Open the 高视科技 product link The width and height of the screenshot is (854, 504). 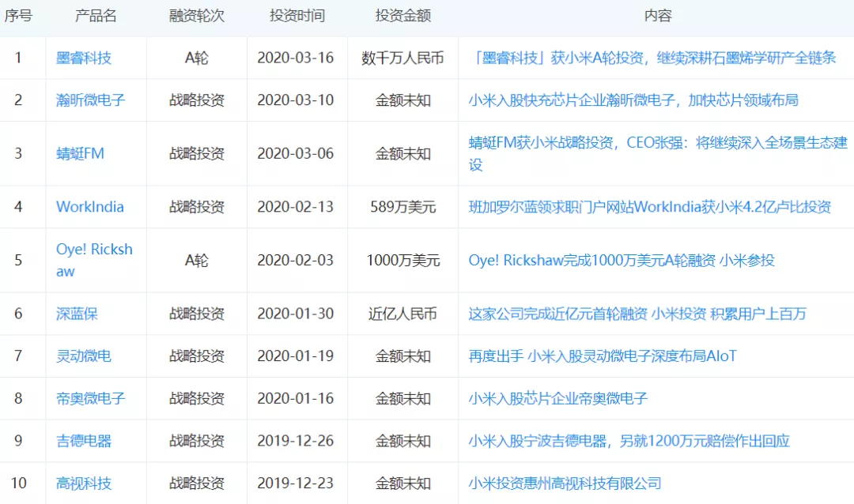coord(83,483)
